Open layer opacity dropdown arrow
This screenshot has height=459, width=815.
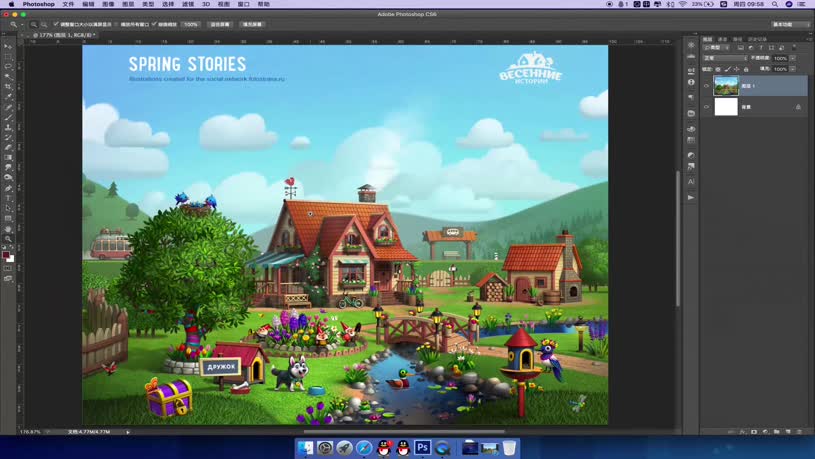coord(793,58)
